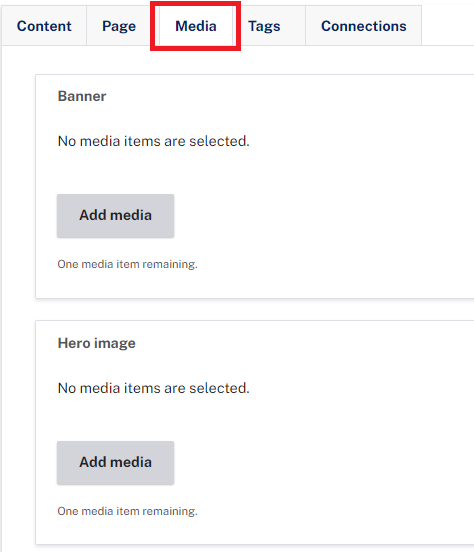Click the word "Content" in the tab bar
The width and height of the screenshot is (474, 552).
tap(44, 26)
